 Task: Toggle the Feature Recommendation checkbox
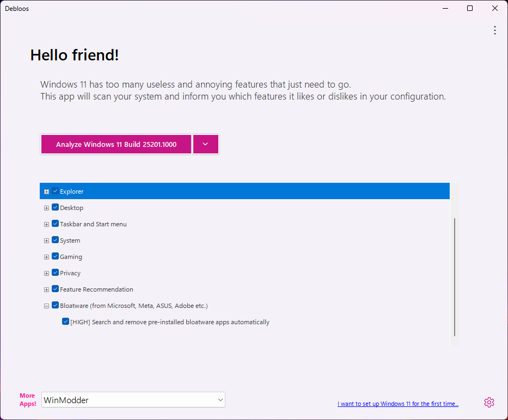[x=55, y=289]
